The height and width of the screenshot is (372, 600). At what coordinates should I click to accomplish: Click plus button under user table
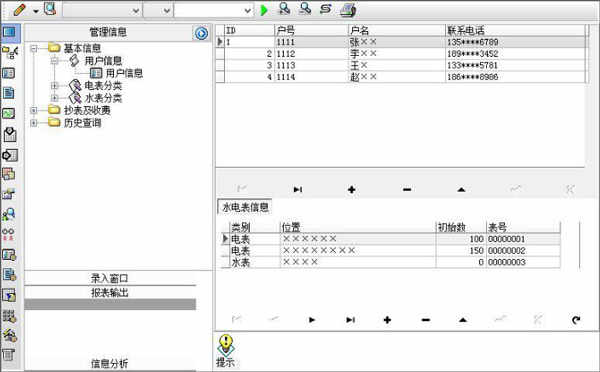352,189
